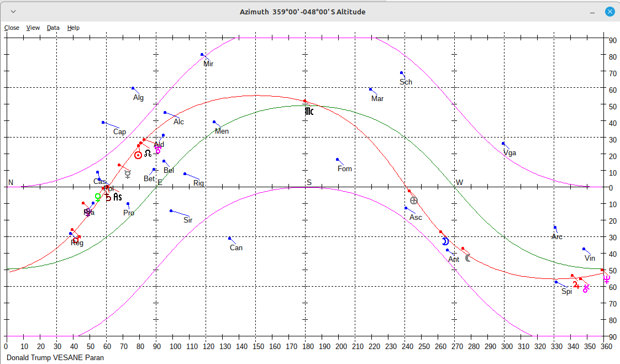Open the View menu
The height and width of the screenshot is (364, 620).
(x=33, y=28)
